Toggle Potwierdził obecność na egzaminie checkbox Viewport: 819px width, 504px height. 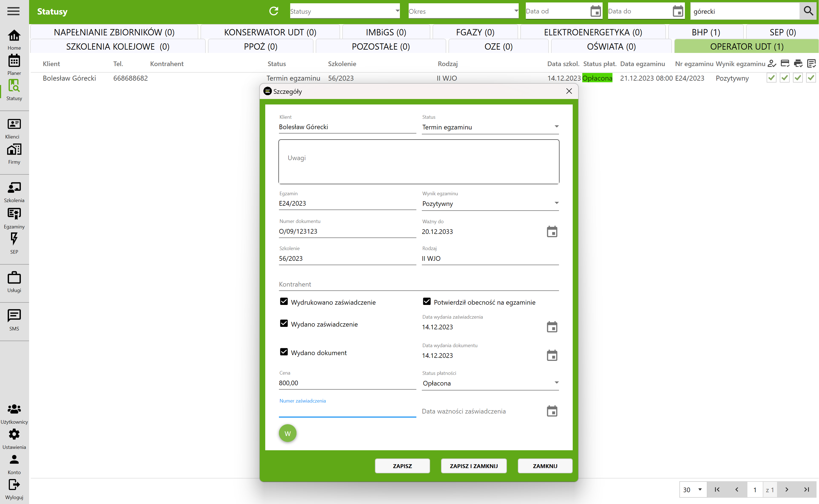coord(427,301)
